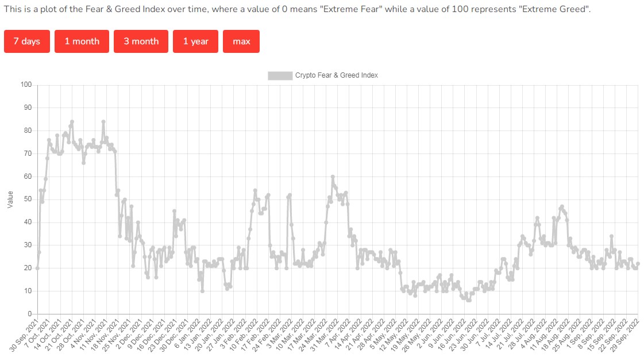
Task: Click the y-axis label '0'
Action: tap(29, 314)
